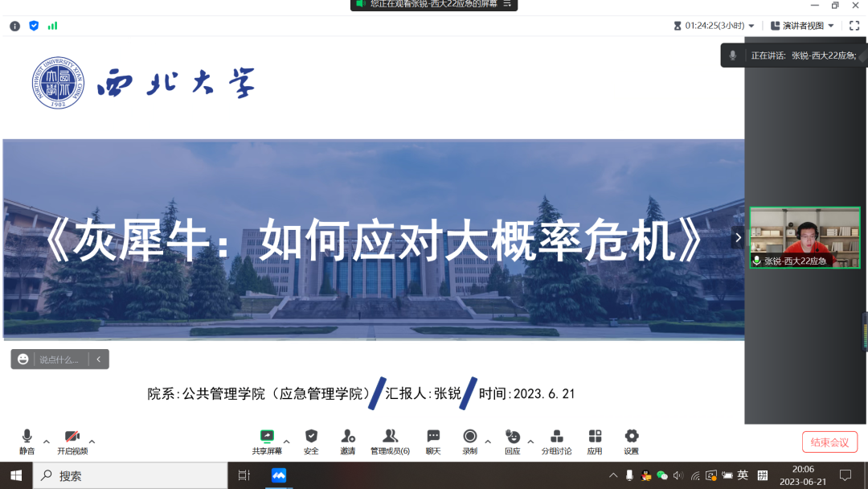Click the red 结束会议 button

829,442
